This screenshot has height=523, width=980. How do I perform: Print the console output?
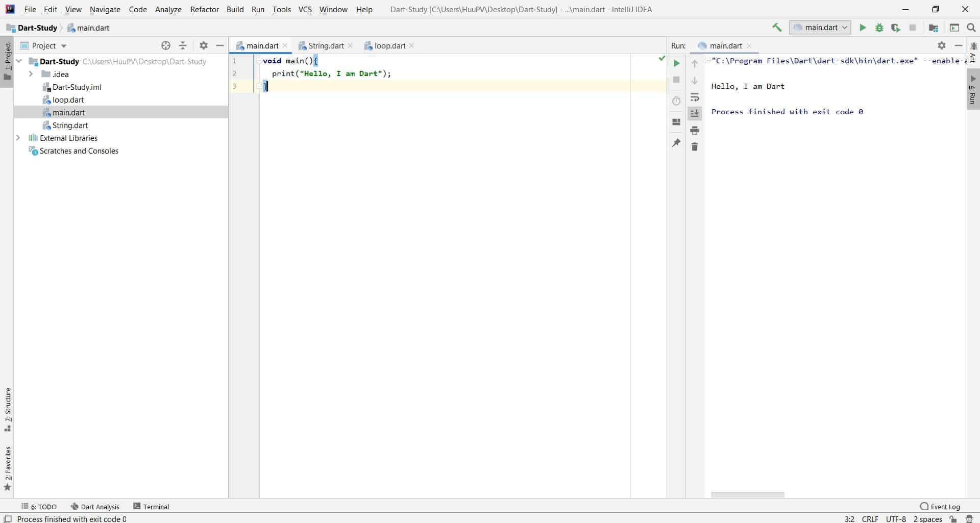pos(695,130)
